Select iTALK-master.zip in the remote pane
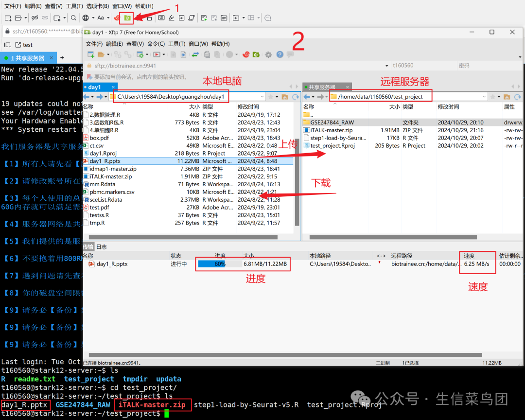This screenshot has height=420, width=525. (x=331, y=130)
